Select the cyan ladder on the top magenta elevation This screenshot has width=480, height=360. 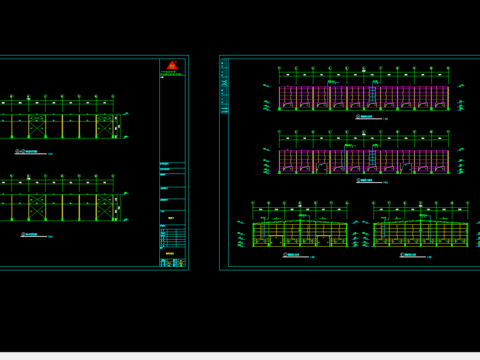coord(373,93)
